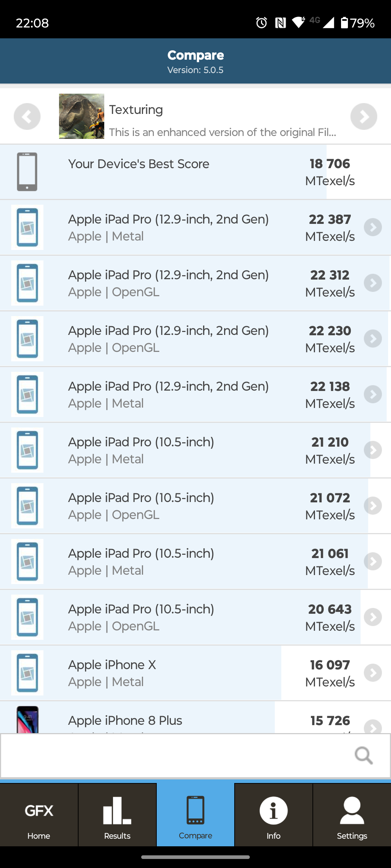The image size is (391, 868).
Task: Click the device search input field
Action: [174, 755]
